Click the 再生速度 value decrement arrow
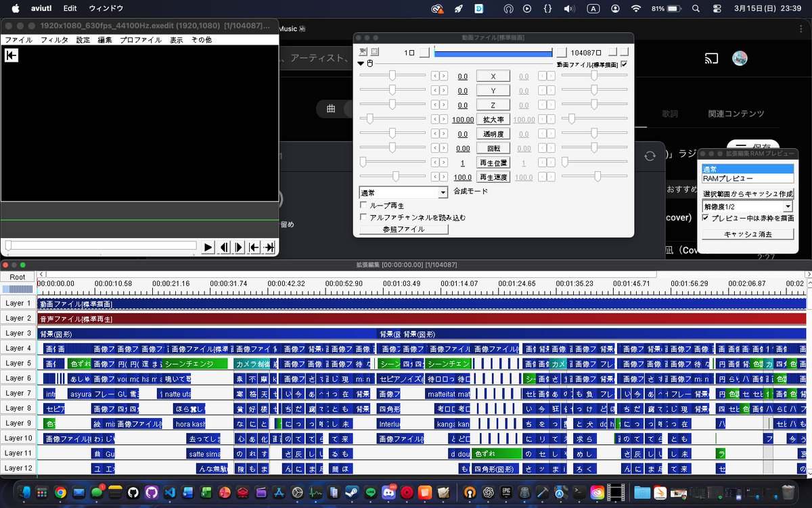The height and width of the screenshot is (508, 812). click(x=435, y=177)
